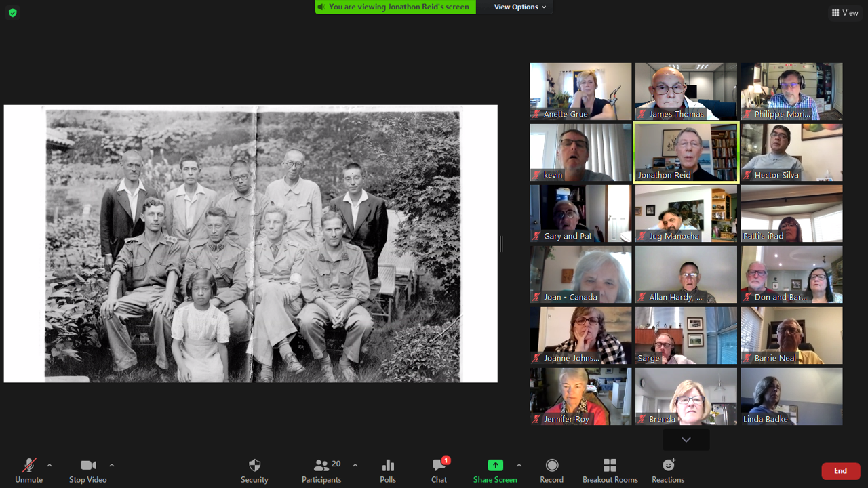The height and width of the screenshot is (488, 868).
Task: Open the Chat panel
Action: 439,470
